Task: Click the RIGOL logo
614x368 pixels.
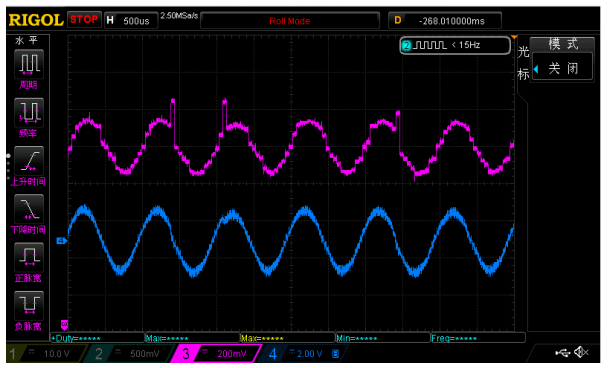Action: [x=36, y=20]
